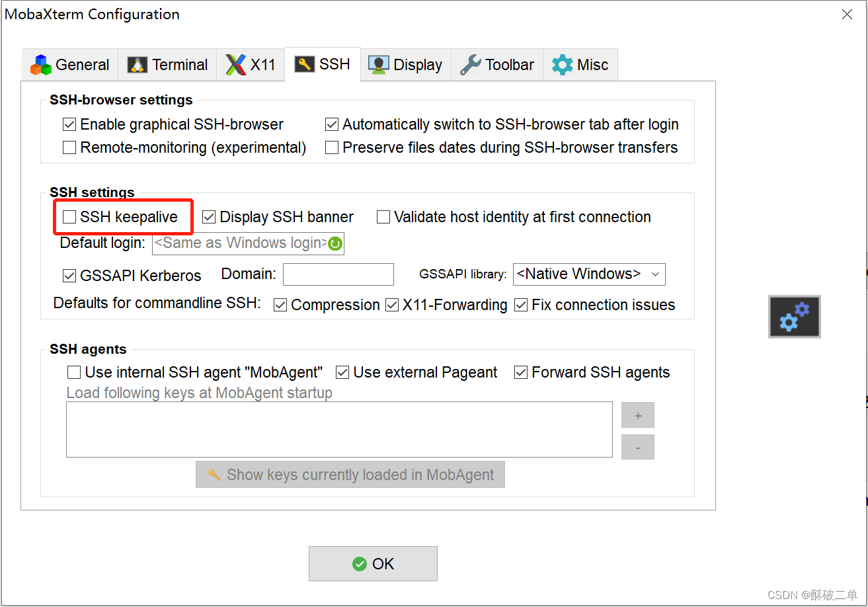Open the Toolbar tab

tap(497, 65)
